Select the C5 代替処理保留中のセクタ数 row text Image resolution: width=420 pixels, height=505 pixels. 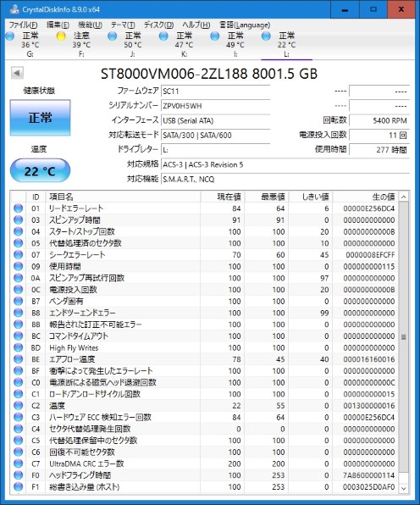tap(93, 441)
